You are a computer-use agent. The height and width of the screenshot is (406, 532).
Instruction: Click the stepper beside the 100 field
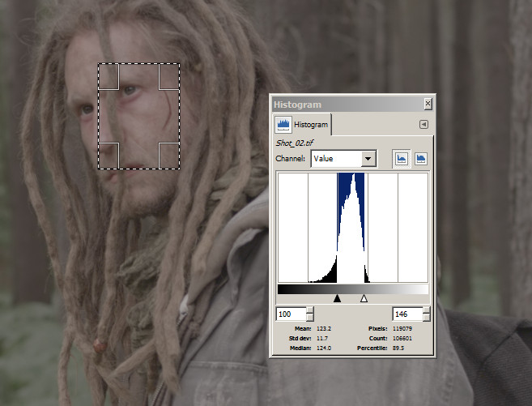pos(309,314)
